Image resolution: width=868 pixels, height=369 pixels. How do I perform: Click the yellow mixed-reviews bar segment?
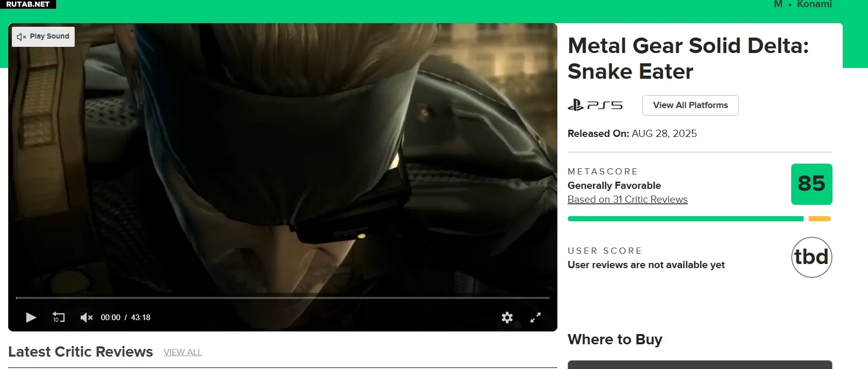(x=820, y=219)
